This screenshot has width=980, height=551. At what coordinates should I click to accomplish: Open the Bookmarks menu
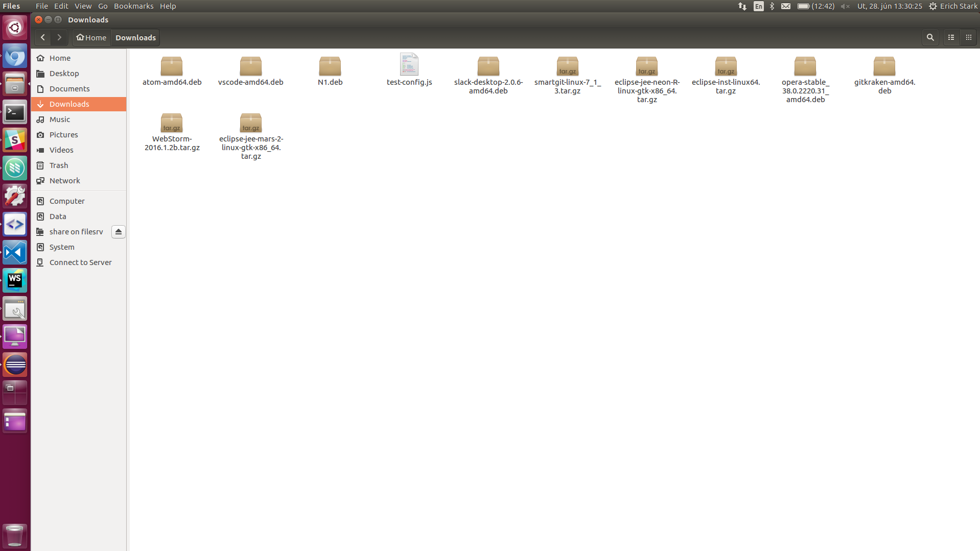133,6
